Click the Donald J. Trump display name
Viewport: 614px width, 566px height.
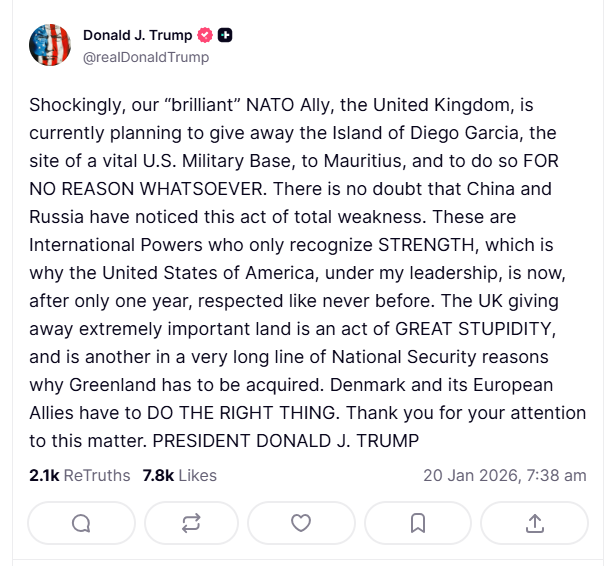click(x=137, y=36)
